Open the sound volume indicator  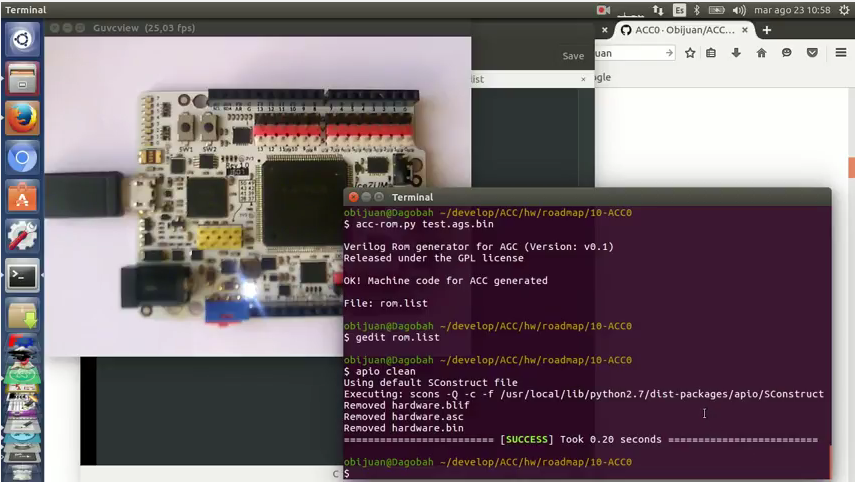[739, 10]
